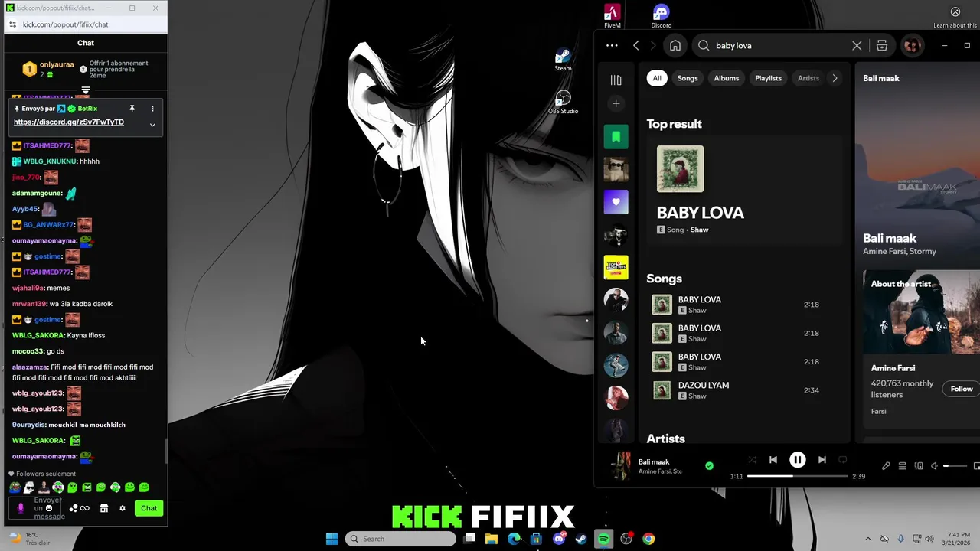The image size is (980, 551).
Task: Go to Spotify Home
Action: pyautogui.click(x=675, y=46)
